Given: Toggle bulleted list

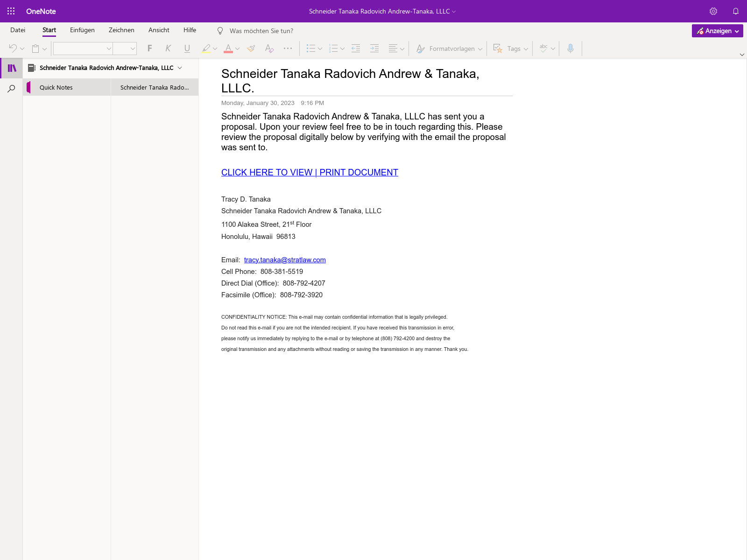Looking at the screenshot, I should pos(310,48).
